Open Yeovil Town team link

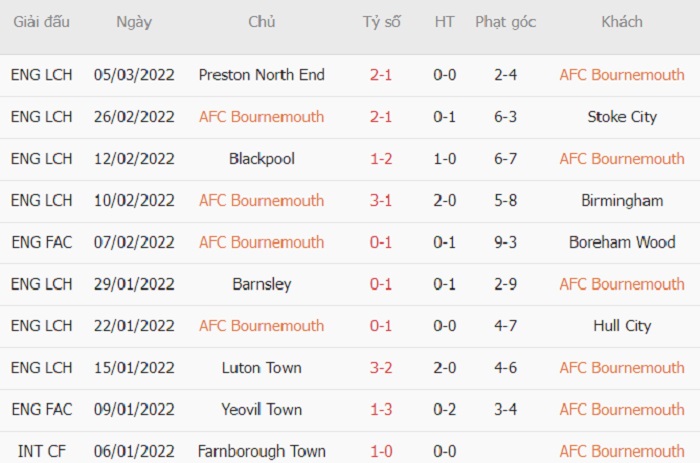tap(262, 409)
